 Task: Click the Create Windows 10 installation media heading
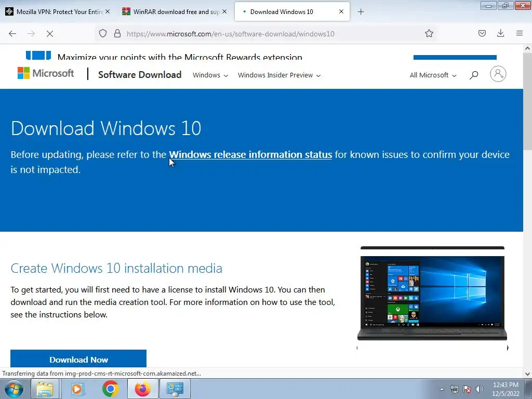click(x=116, y=268)
